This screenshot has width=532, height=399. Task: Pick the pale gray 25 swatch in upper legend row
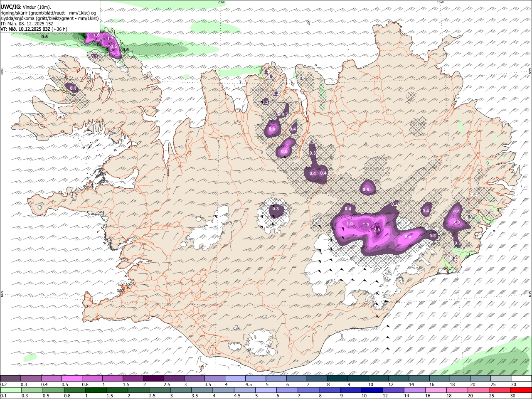click(x=501, y=378)
